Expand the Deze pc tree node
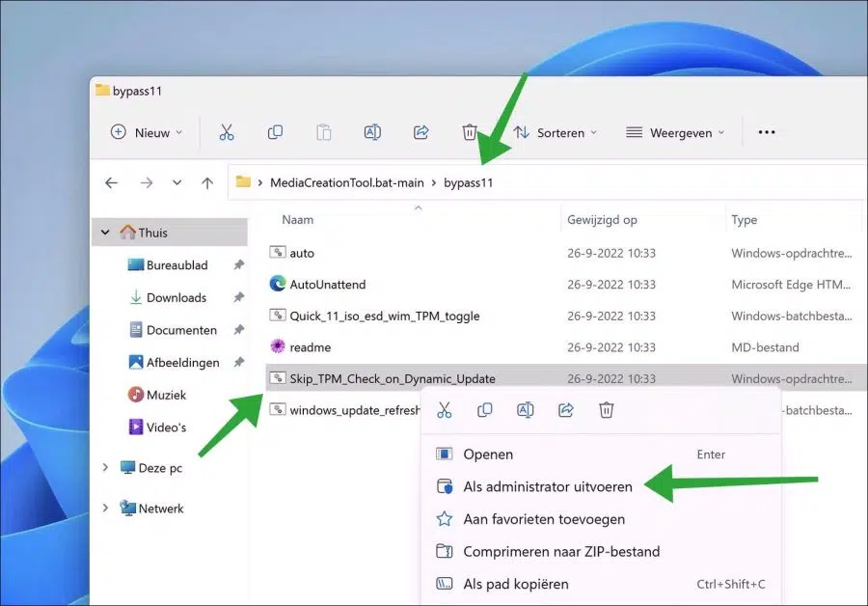The image size is (868, 606). [105, 468]
